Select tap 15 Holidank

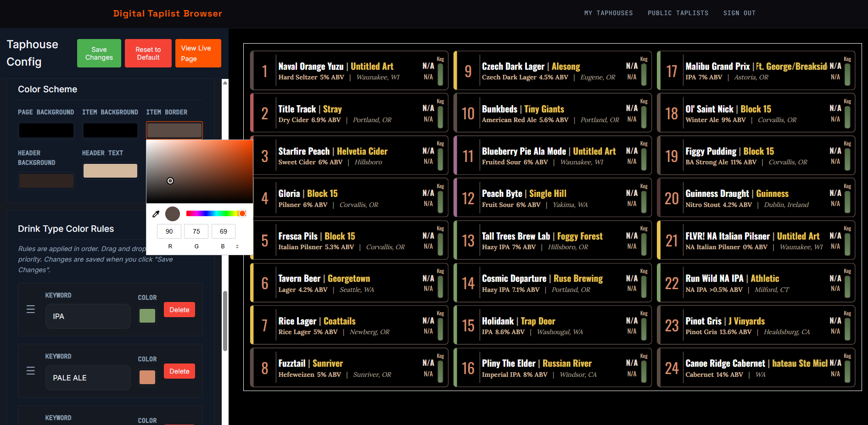(x=553, y=325)
